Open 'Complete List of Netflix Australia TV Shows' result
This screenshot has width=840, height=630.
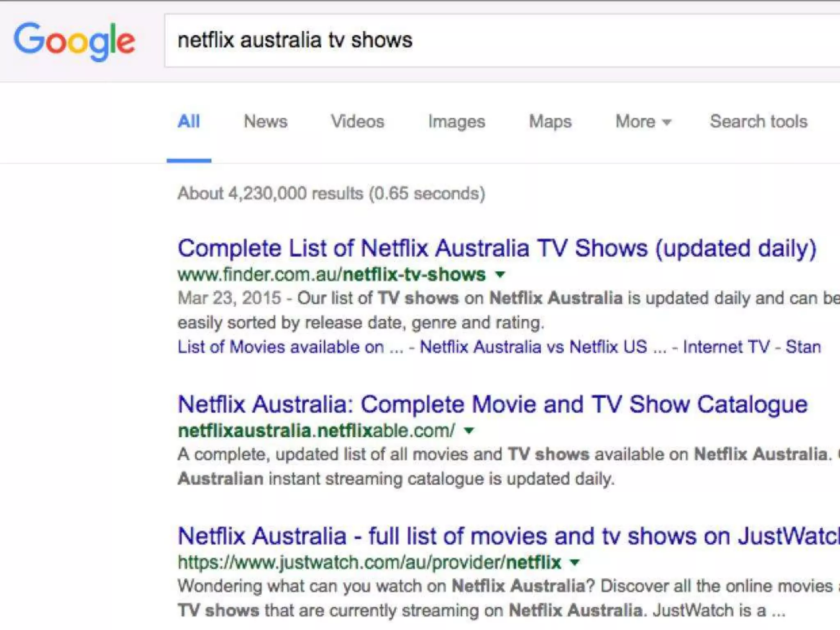click(x=497, y=249)
